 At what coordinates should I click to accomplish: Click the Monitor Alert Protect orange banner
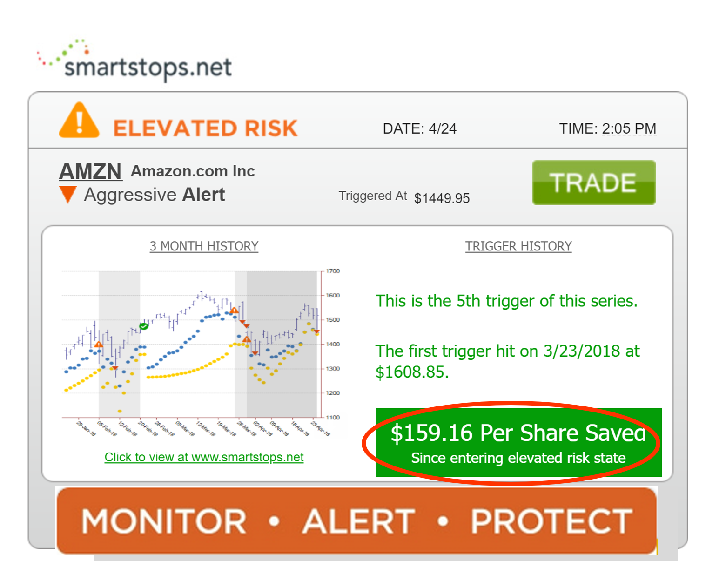[356, 520]
